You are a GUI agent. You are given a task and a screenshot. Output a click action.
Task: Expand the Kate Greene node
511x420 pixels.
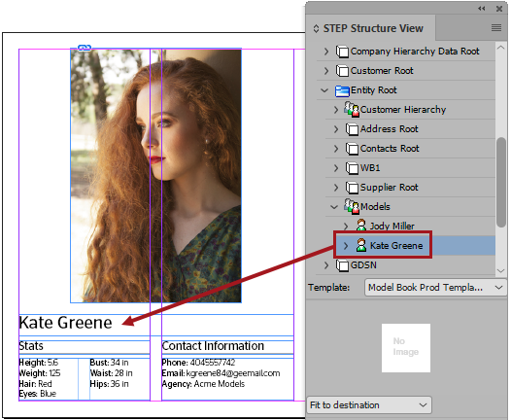(346, 245)
